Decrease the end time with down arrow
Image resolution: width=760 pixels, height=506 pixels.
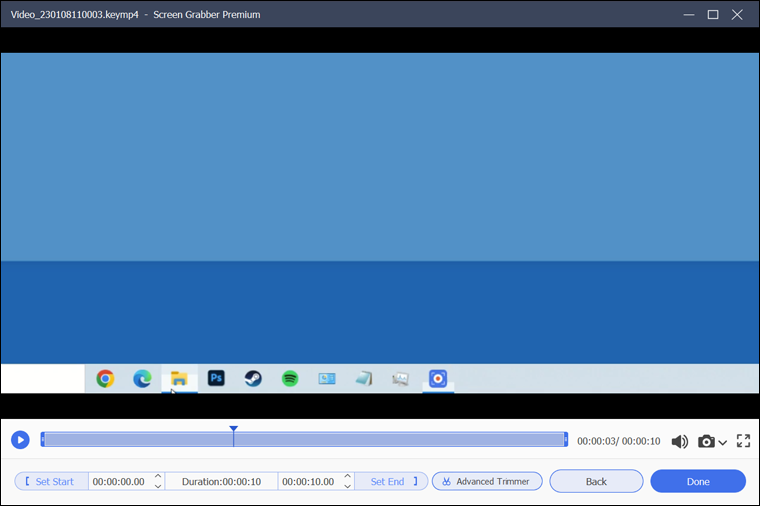pos(347,486)
